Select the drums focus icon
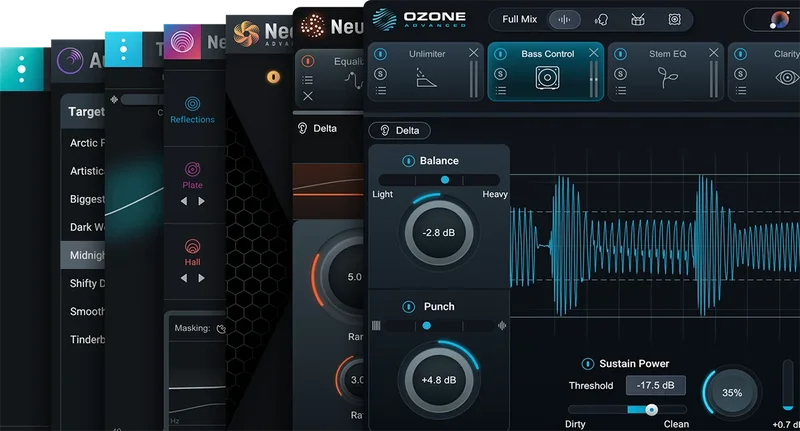 [x=638, y=20]
